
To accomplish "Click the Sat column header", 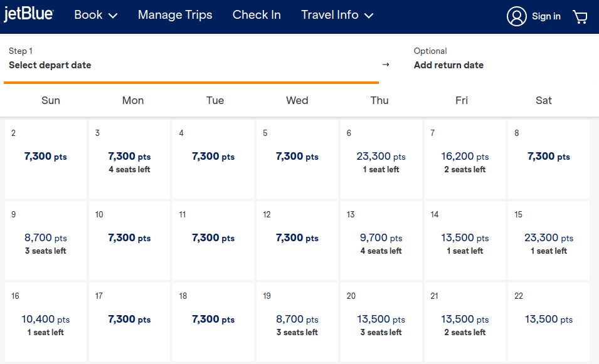I will [543, 100].
